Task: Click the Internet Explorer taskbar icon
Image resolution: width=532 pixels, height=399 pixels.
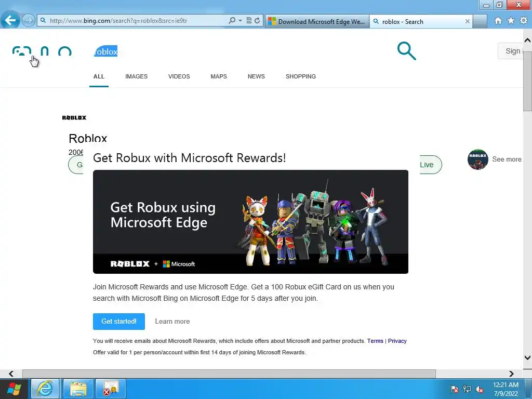Action: pos(45,389)
